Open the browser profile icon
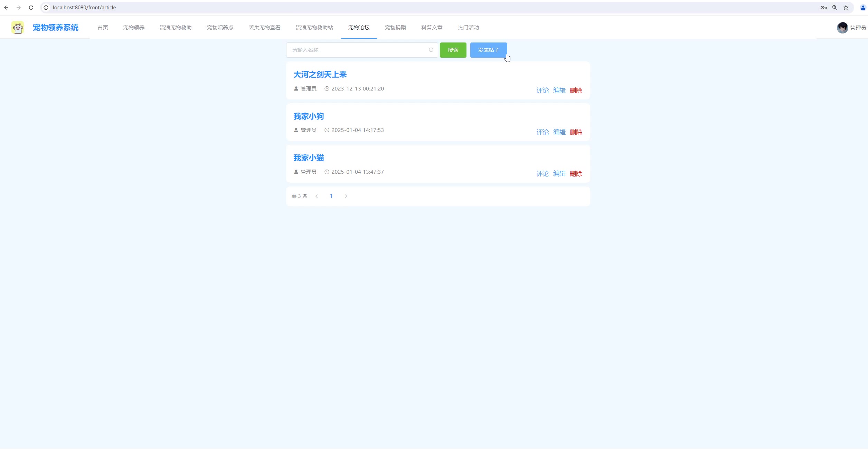Viewport: 868px width, 449px height. point(862,8)
